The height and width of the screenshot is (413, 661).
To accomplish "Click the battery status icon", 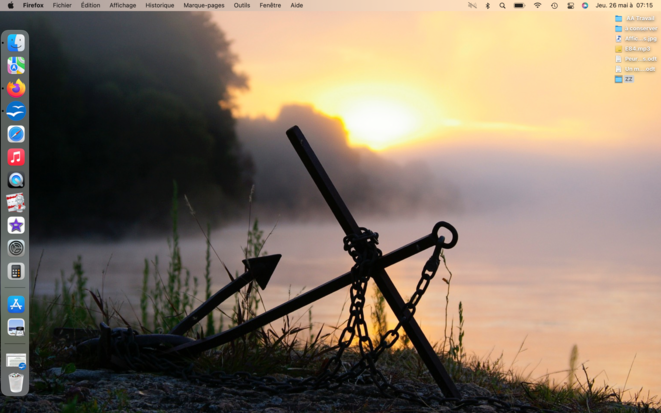I will click(x=519, y=5).
